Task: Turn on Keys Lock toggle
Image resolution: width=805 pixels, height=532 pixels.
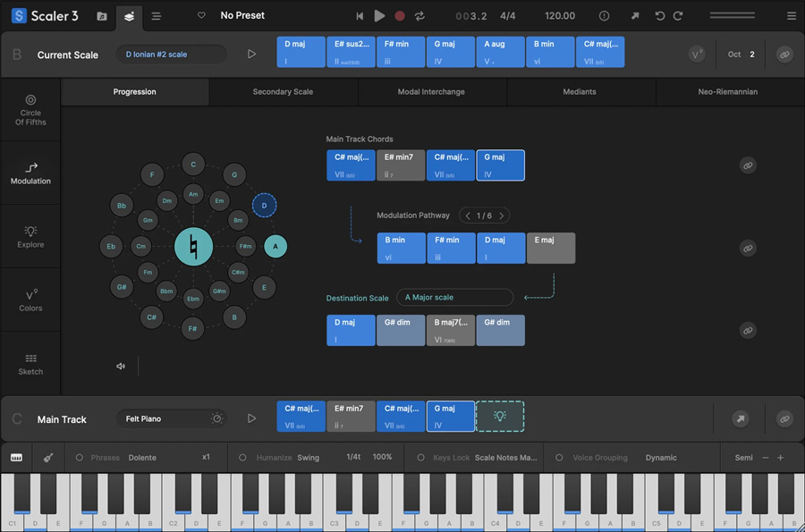Action: point(420,458)
